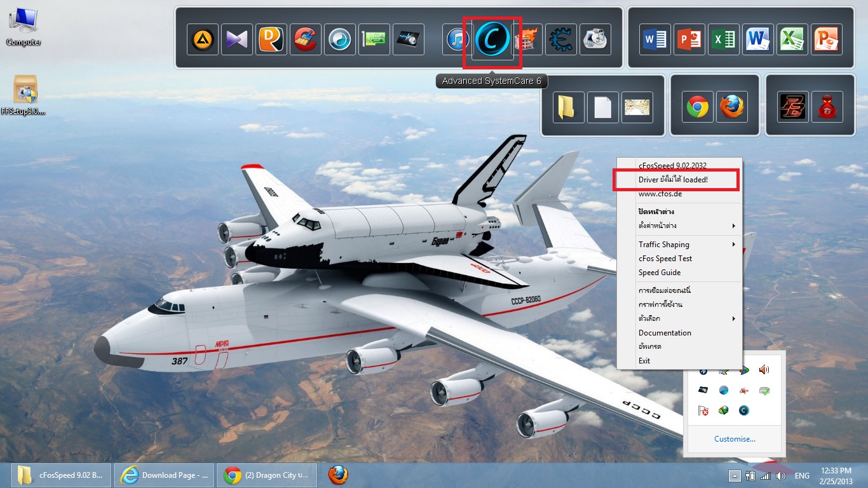Viewport: 868px width, 488px height.
Task: Open the volume speaker icon in taskbar
Action: pyautogui.click(x=781, y=475)
